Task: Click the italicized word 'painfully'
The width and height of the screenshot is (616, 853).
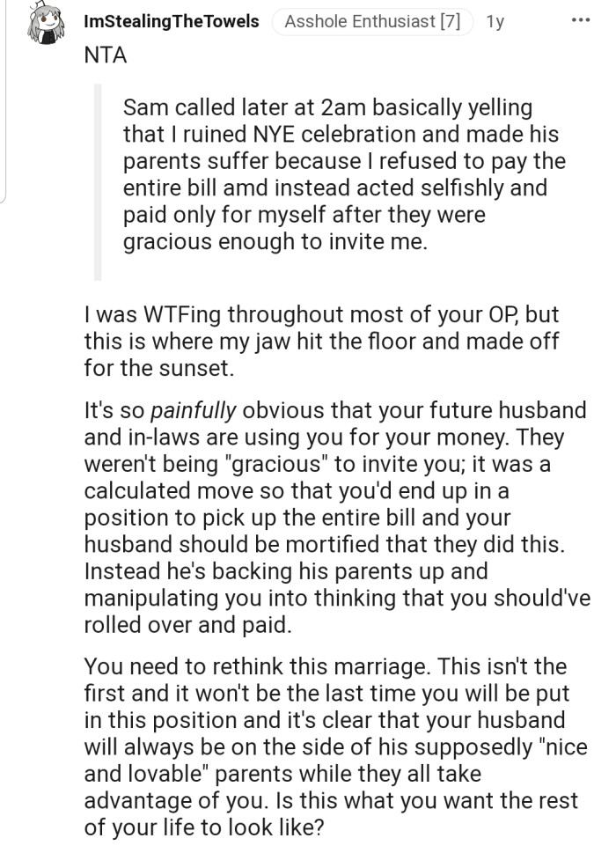Action: [194, 410]
